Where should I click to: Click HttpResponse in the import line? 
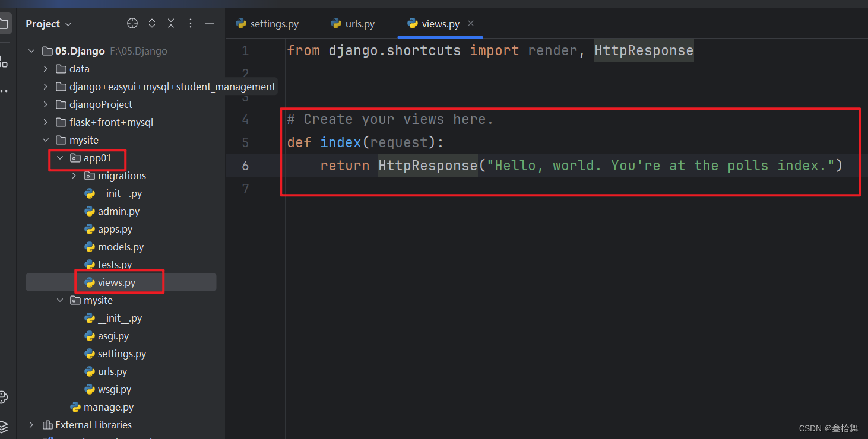tap(644, 51)
